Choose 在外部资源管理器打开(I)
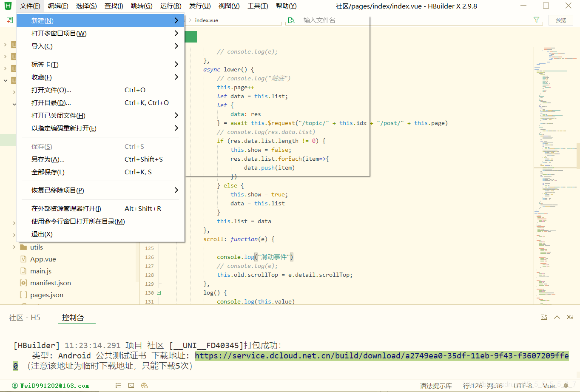Image resolution: width=580 pixels, height=392 pixels. point(100,208)
